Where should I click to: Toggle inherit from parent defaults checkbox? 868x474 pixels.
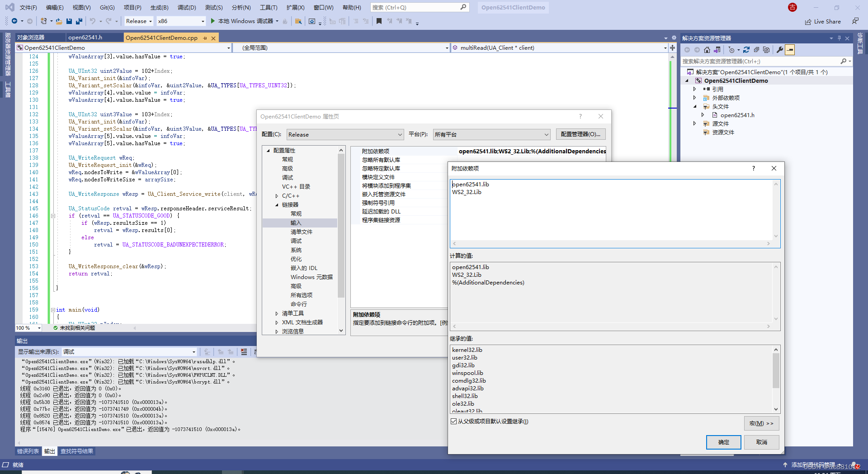coord(453,421)
